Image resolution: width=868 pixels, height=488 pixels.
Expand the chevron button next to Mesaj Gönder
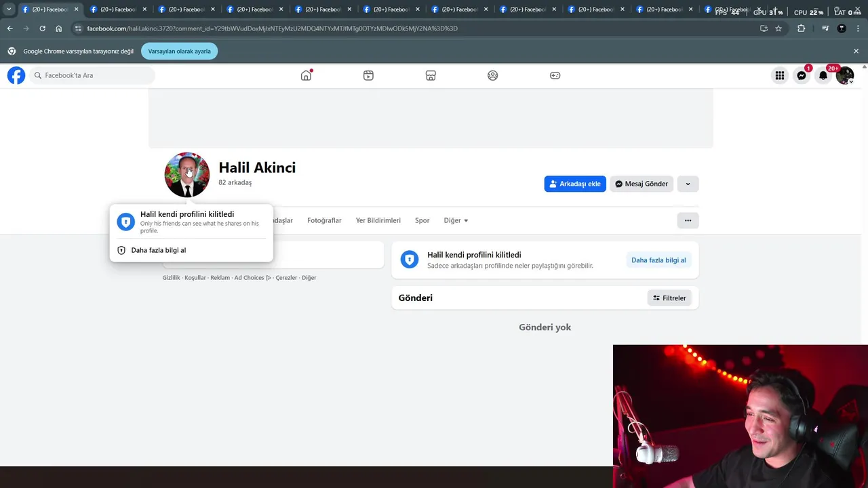[688, 184]
